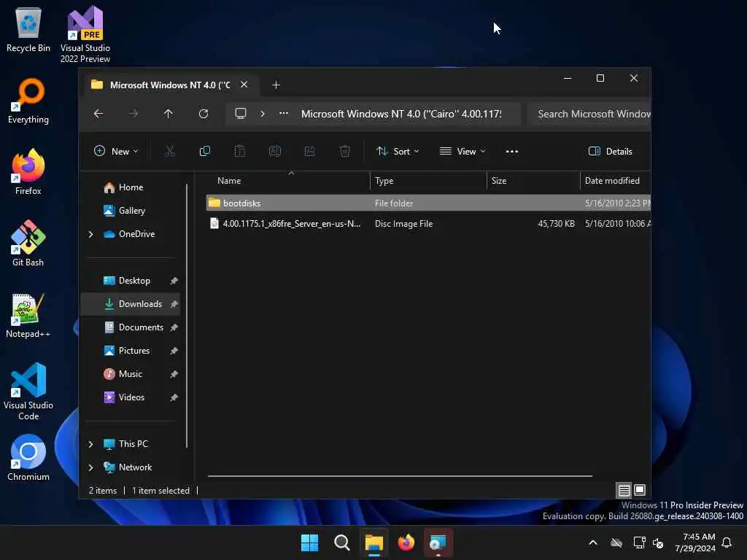
Task: Open Firefox from the taskbar
Action: point(406,542)
